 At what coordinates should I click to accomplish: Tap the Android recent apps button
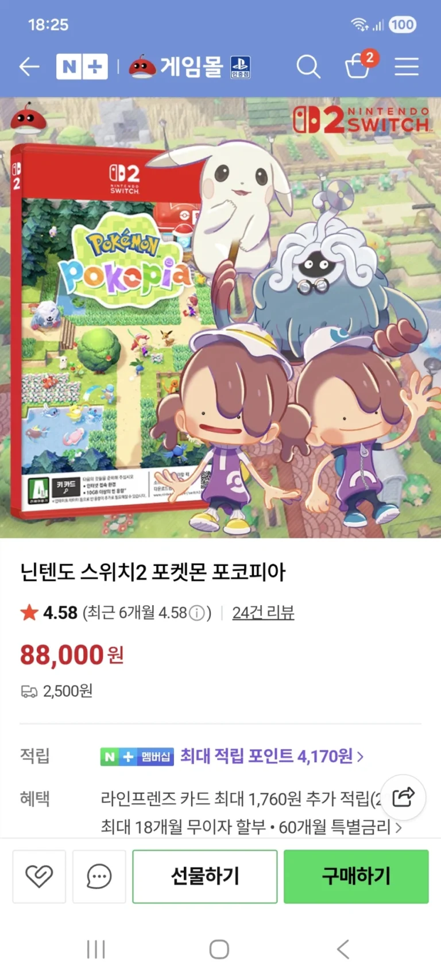96,949
